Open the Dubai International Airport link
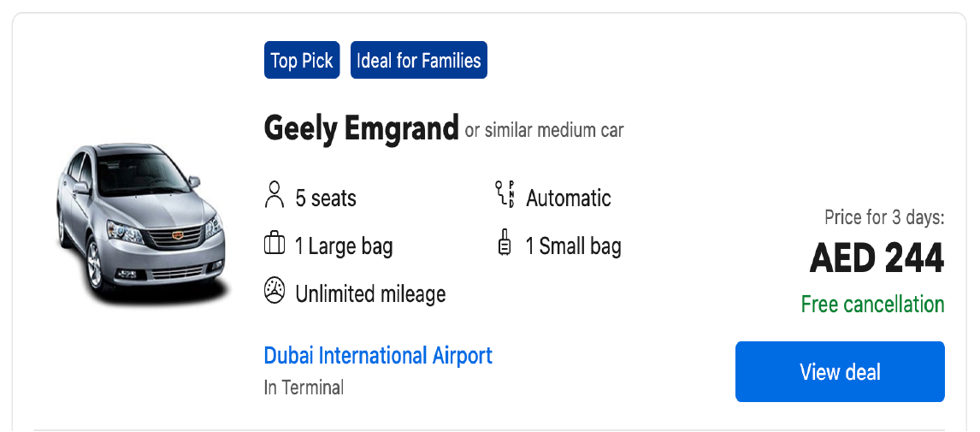The image size is (980, 432). (x=378, y=356)
